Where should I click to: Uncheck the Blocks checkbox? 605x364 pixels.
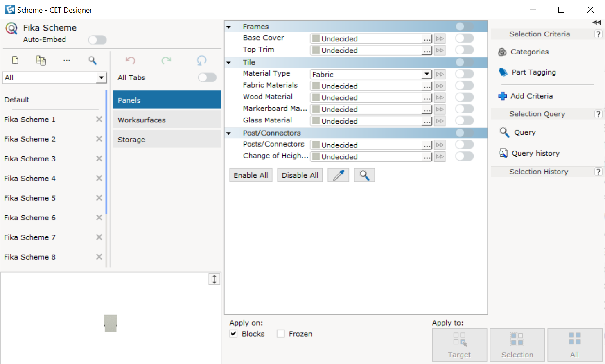pyautogui.click(x=233, y=334)
